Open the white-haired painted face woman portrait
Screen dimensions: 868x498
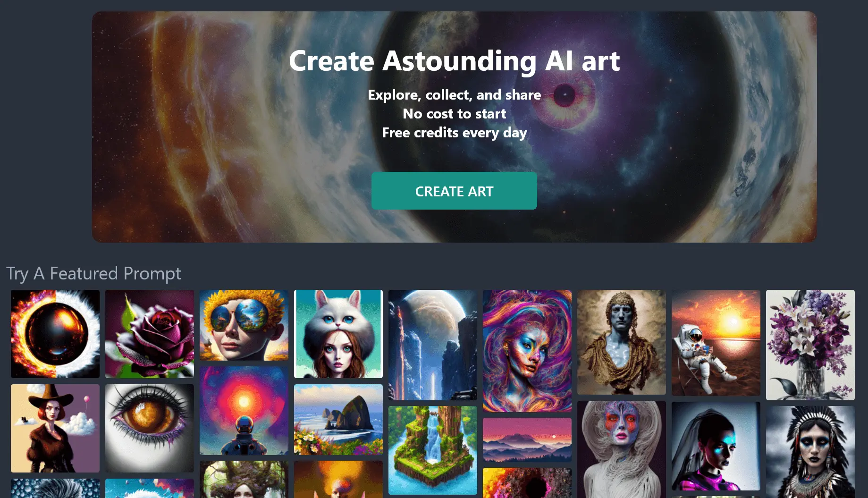pyautogui.click(x=622, y=449)
